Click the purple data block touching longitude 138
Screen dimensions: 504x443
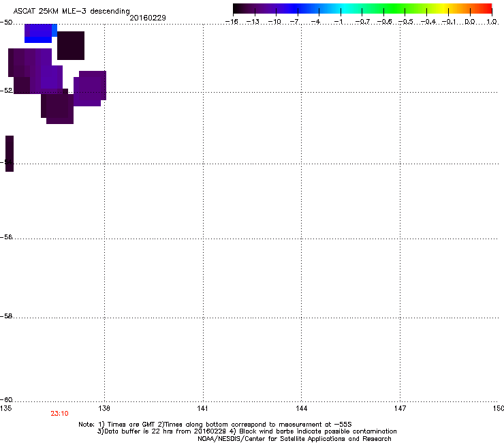pyautogui.click(x=90, y=89)
